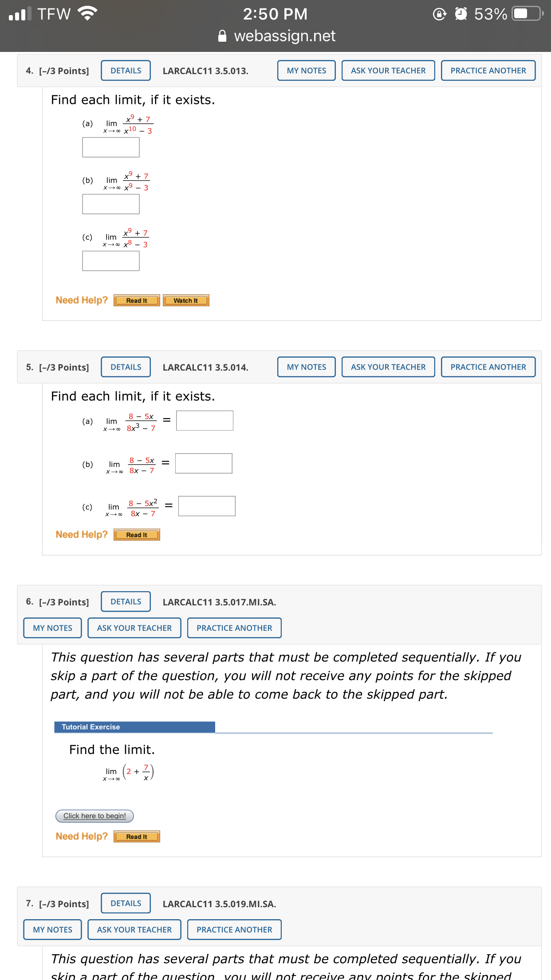
Task: Open MY NOTES for problem 4
Action: tap(306, 70)
